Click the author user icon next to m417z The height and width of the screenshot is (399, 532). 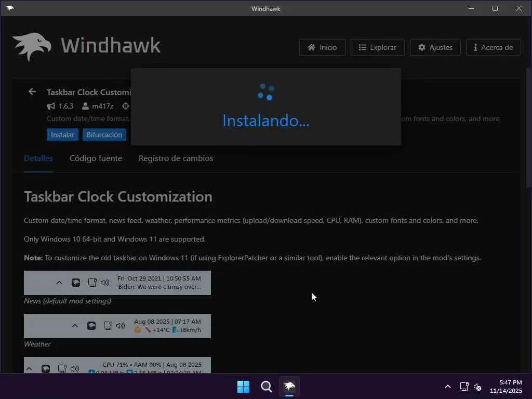(86, 106)
